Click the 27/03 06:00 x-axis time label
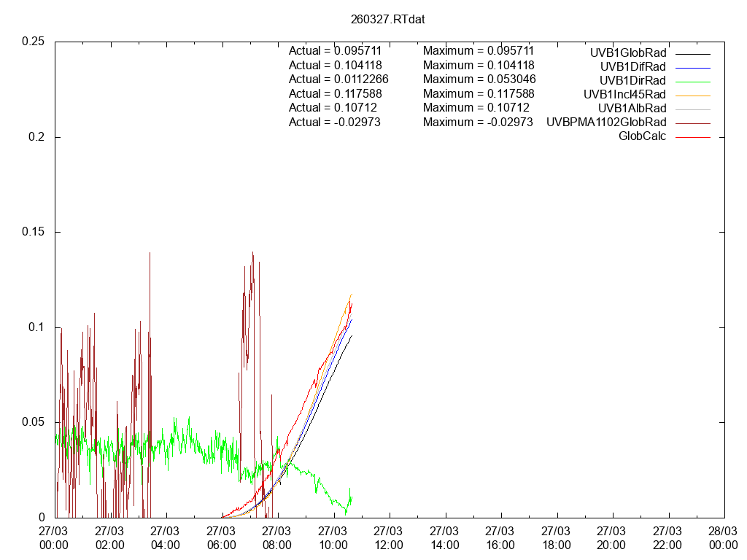The height and width of the screenshot is (560, 747). (222, 538)
